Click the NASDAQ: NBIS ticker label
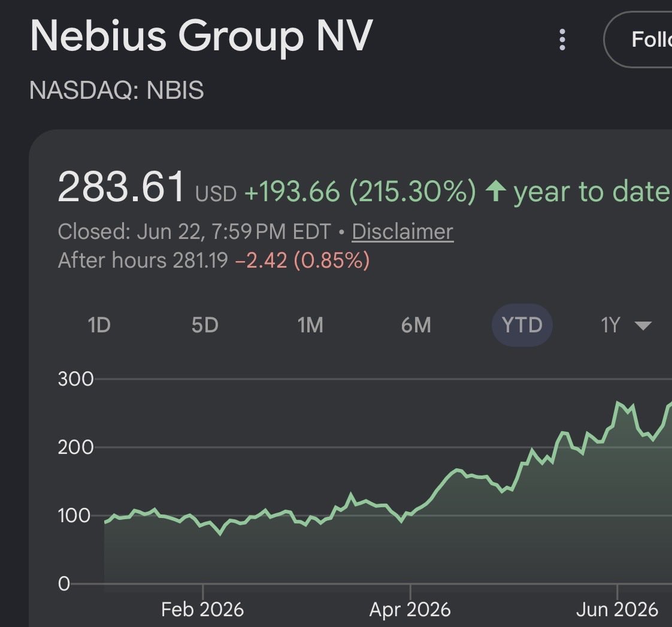 117,90
